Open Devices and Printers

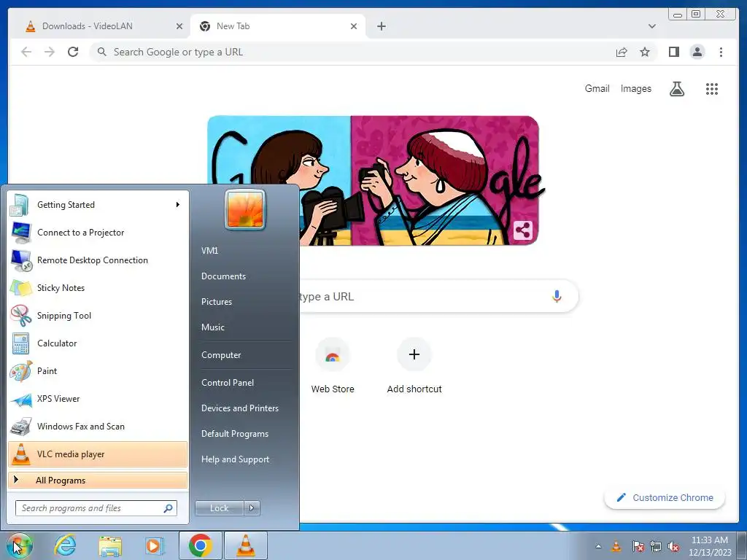[x=240, y=408]
